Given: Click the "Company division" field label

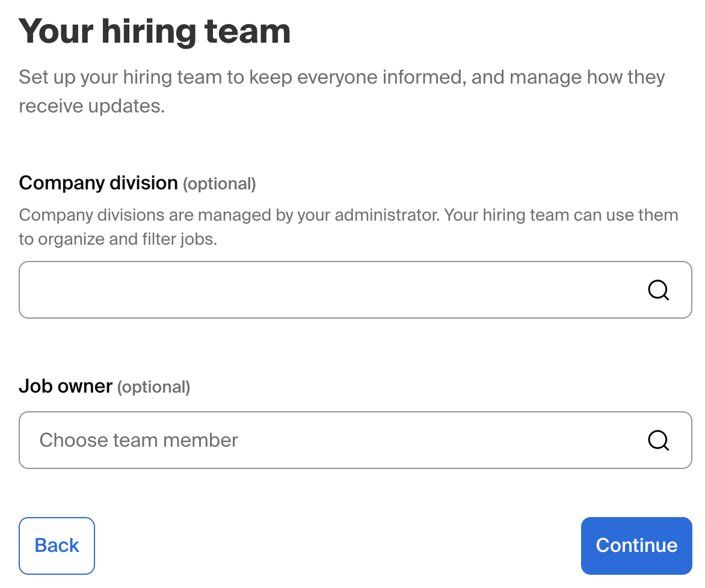Looking at the screenshot, I should (x=99, y=183).
